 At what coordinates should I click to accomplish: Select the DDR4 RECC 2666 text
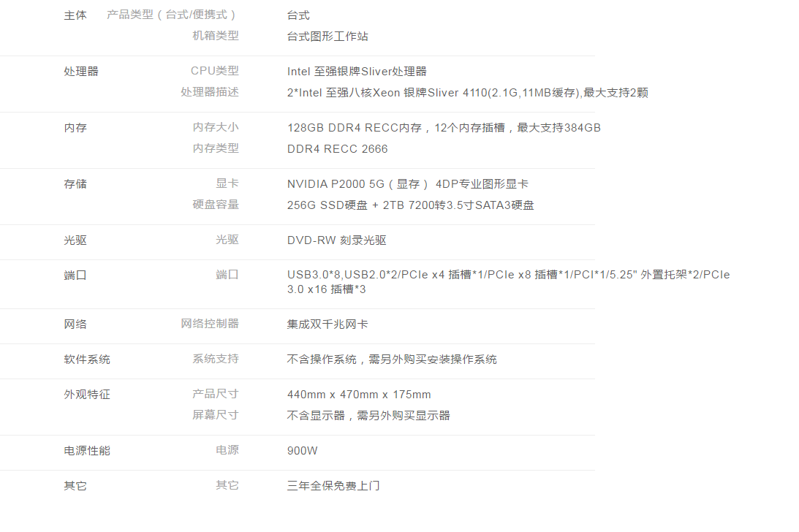pos(337,149)
